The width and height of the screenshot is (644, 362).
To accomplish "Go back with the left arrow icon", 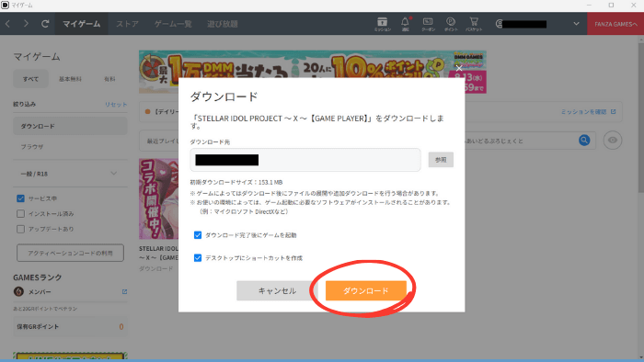I will point(7,24).
